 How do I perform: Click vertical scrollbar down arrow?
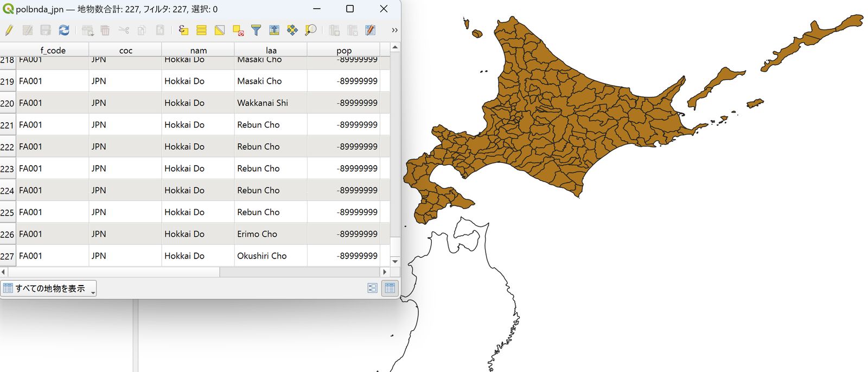point(395,261)
